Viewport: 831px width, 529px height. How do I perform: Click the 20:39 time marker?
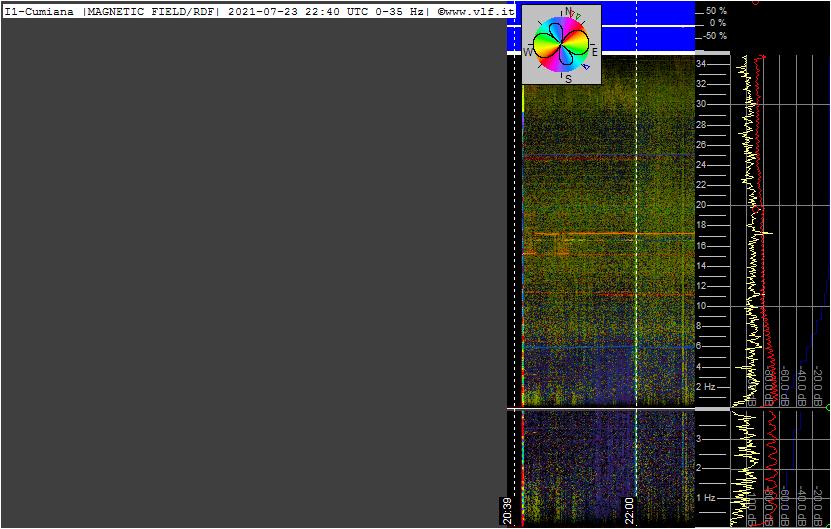pyautogui.click(x=507, y=511)
